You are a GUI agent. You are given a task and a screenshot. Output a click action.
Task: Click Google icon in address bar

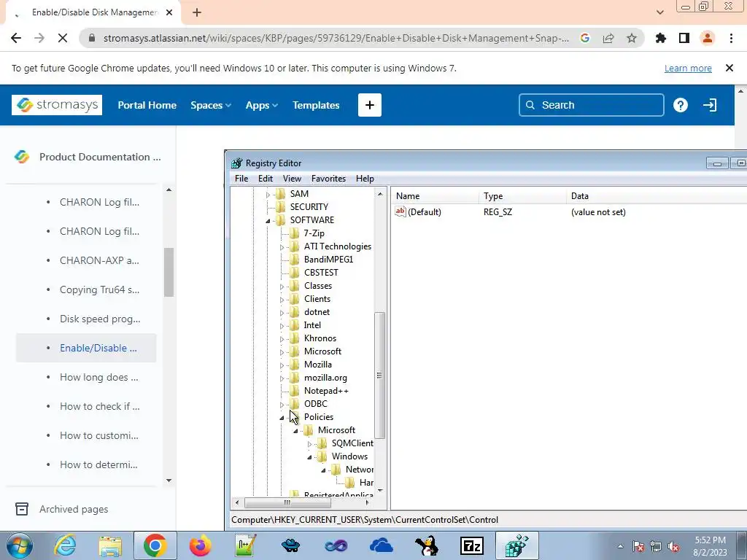[x=585, y=38]
